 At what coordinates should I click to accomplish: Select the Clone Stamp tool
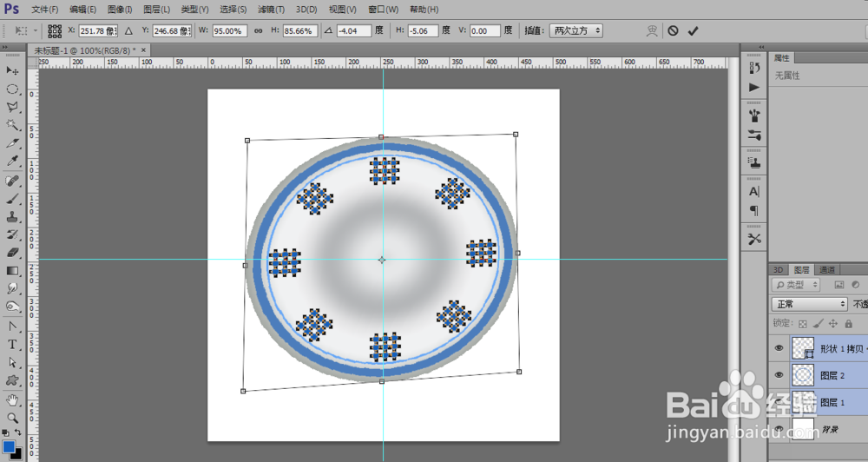pos(12,217)
